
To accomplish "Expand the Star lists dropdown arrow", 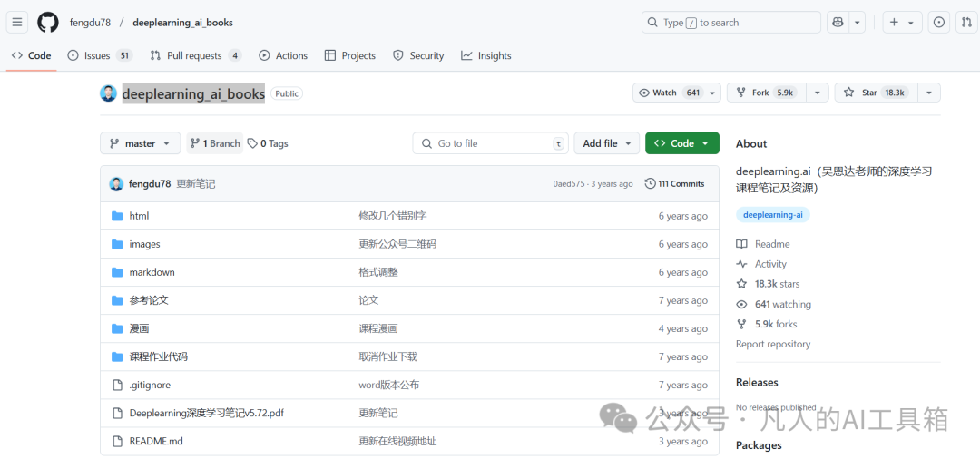I will click(929, 93).
